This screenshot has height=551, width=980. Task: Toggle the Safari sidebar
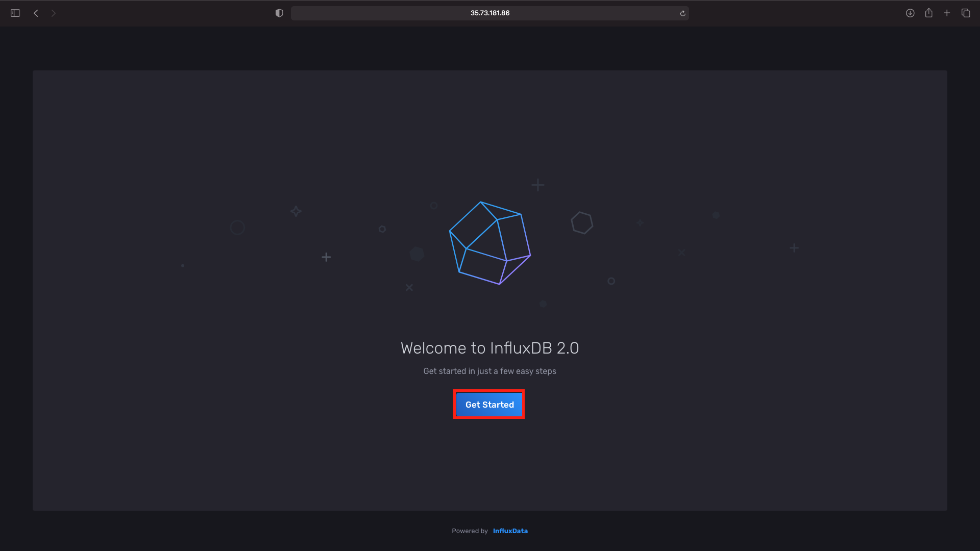[15, 13]
